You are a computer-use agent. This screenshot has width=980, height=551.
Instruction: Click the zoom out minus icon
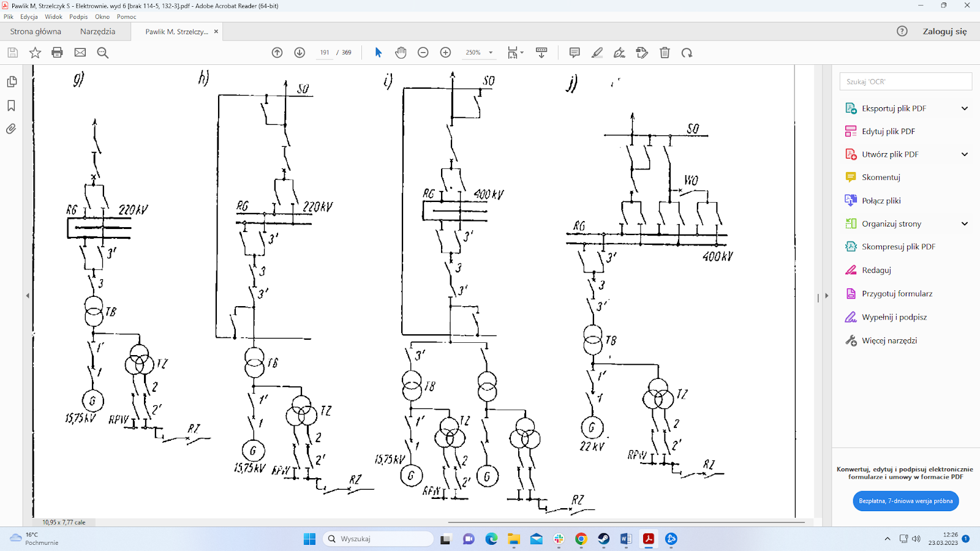click(x=423, y=53)
